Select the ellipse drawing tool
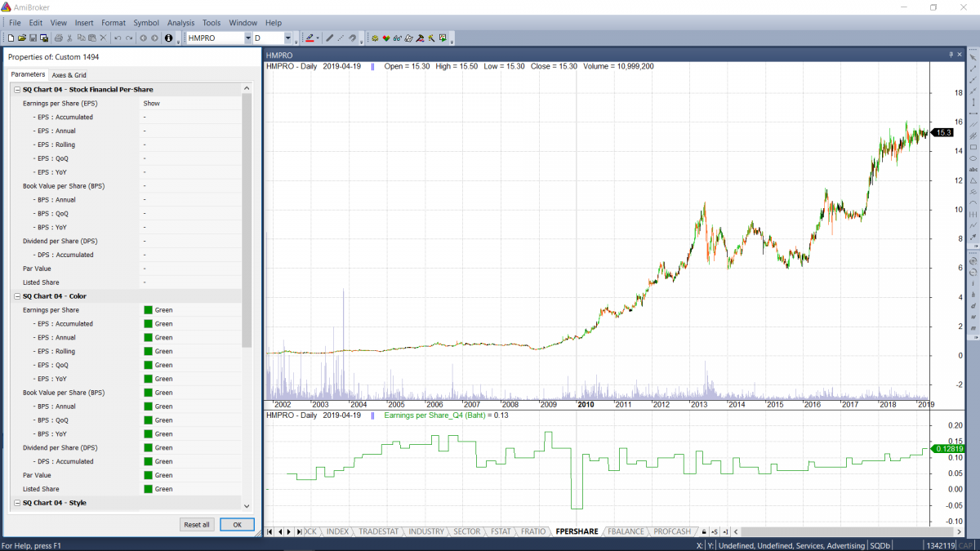Image resolution: width=980 pixels, height=551 pixels. 973,158
